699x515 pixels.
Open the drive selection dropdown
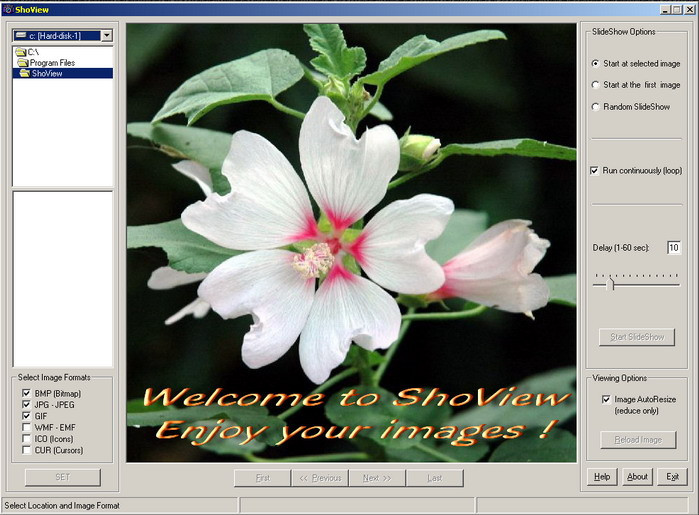[x=107, y=35]
